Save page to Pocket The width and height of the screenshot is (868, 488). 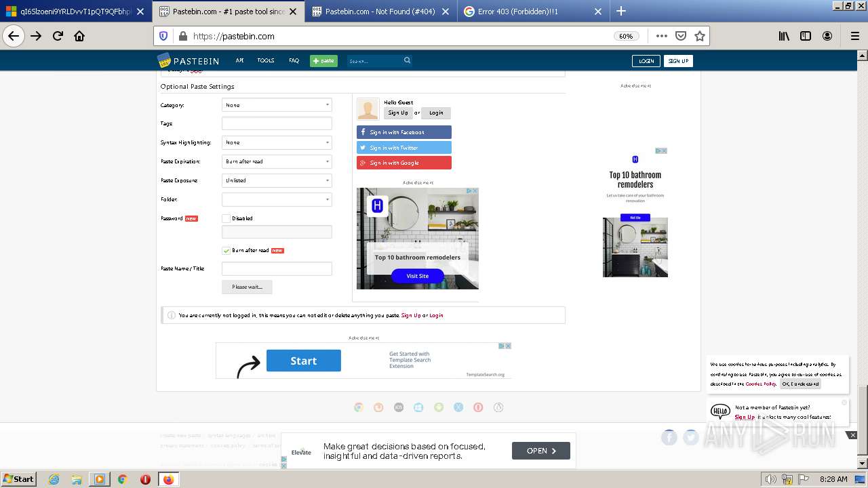point(681,36)
